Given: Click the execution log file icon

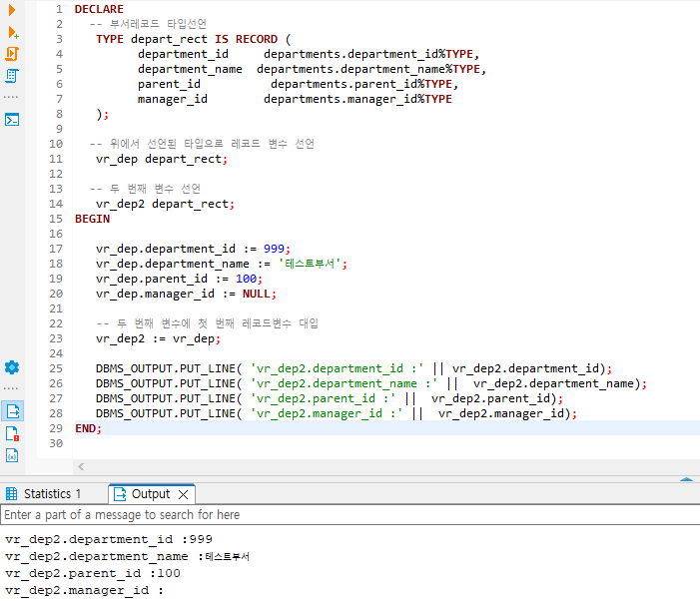Looking at the screenshot, I should coord(13,433).
